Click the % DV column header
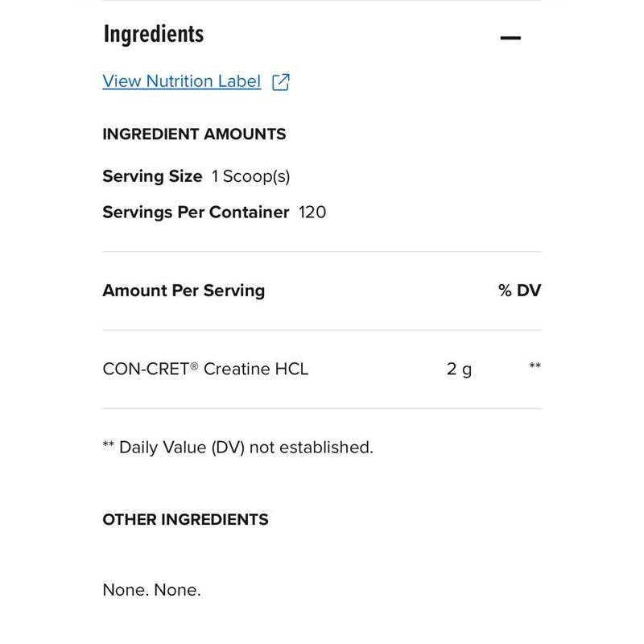 (519, 291)
